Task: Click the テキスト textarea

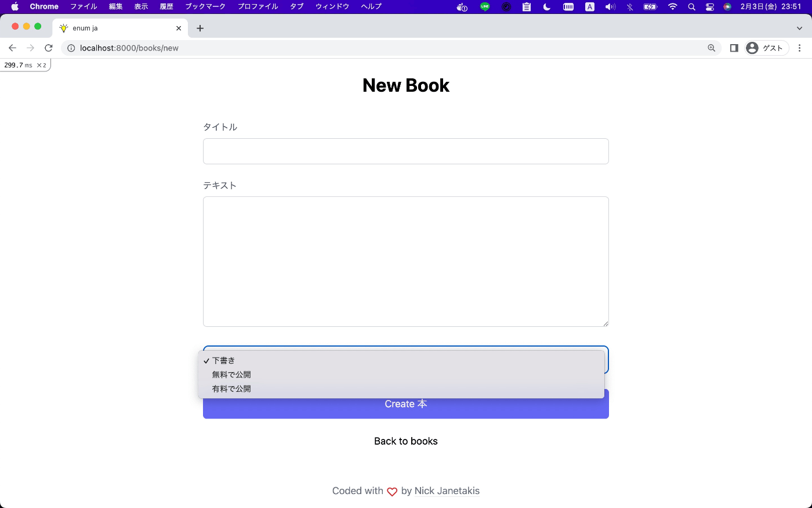Action: (x=406, y=261)
